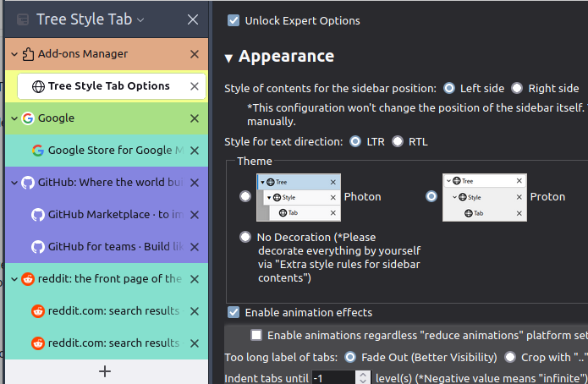The image size is (588, 384).
Task: Collapse the Appearance section
Action: click(x=228, y=58)
